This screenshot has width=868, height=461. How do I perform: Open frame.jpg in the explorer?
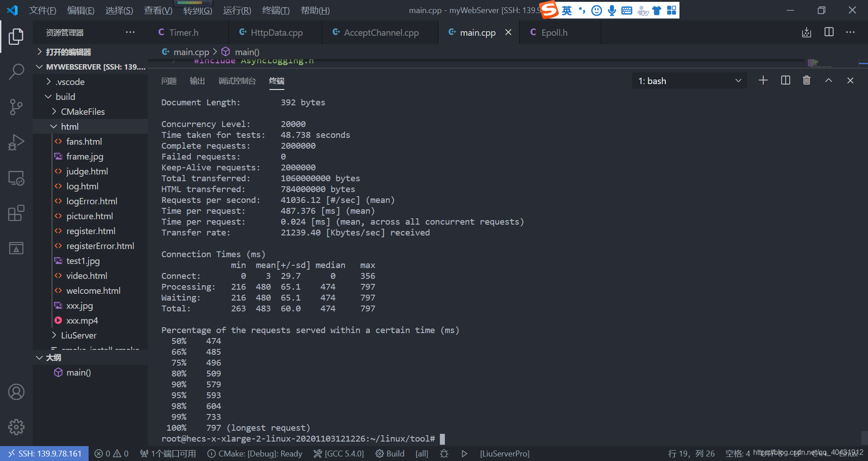(x=90, y=156)
